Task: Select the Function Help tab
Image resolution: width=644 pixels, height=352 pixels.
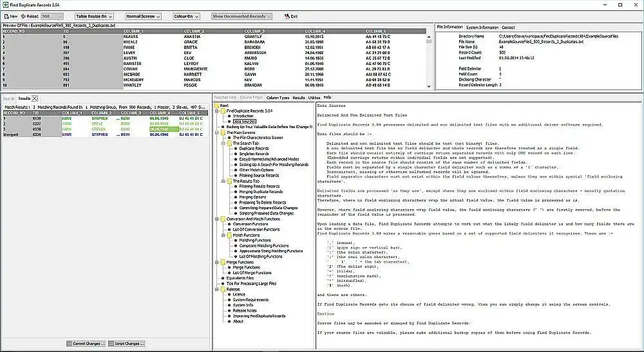Action: pos(225,98)
